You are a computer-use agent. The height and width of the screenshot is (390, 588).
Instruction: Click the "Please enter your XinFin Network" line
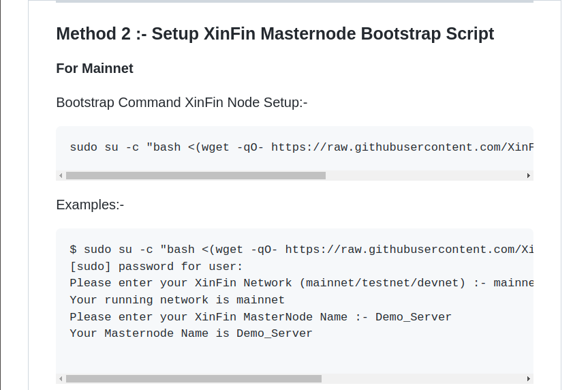pyautogui.click(x=301, y=283)
